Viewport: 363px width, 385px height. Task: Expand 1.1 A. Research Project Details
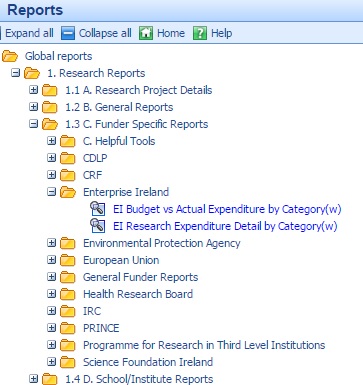pyautogui.click(x=33, y=90)
